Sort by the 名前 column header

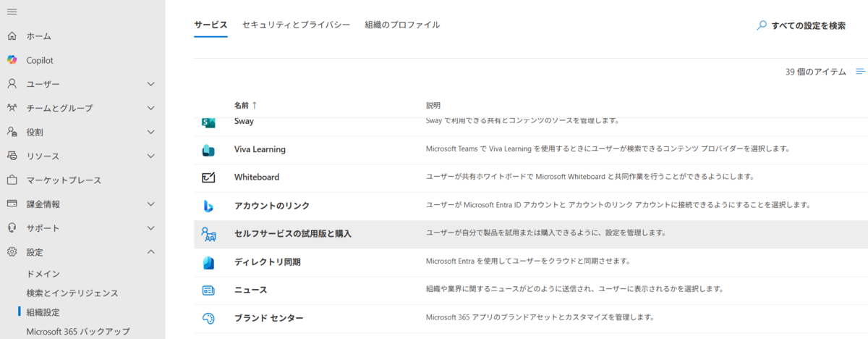click(x=245, y=106)
